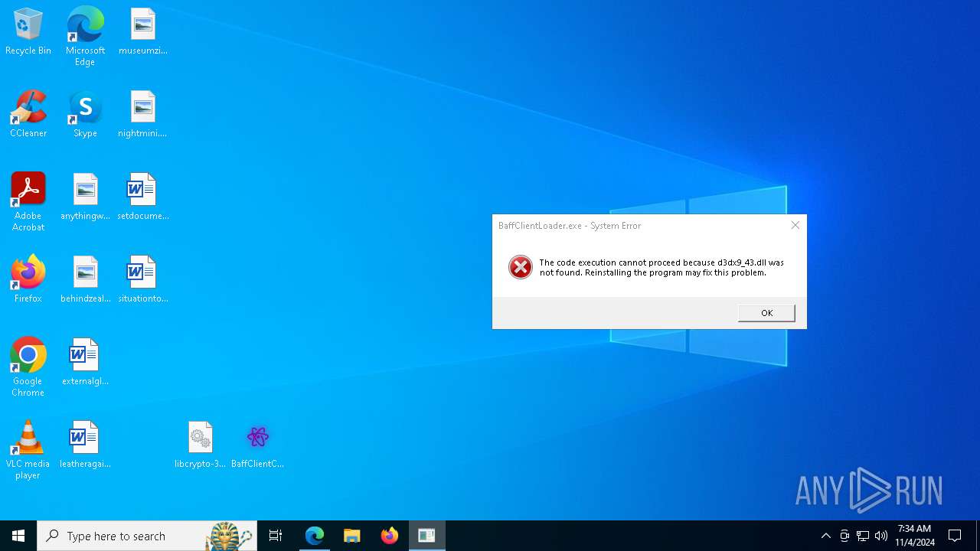Image resolution: width=980 pixels, height=551 pixels.
Task: Open the CCleaner desktop shortcut
Action: pyautogui.click(x=28, y=115)
